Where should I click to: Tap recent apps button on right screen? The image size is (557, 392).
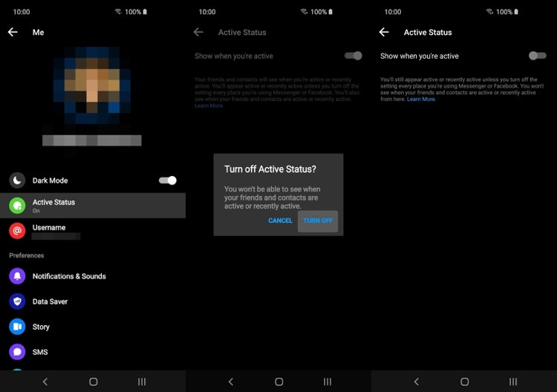click(513, 382)
